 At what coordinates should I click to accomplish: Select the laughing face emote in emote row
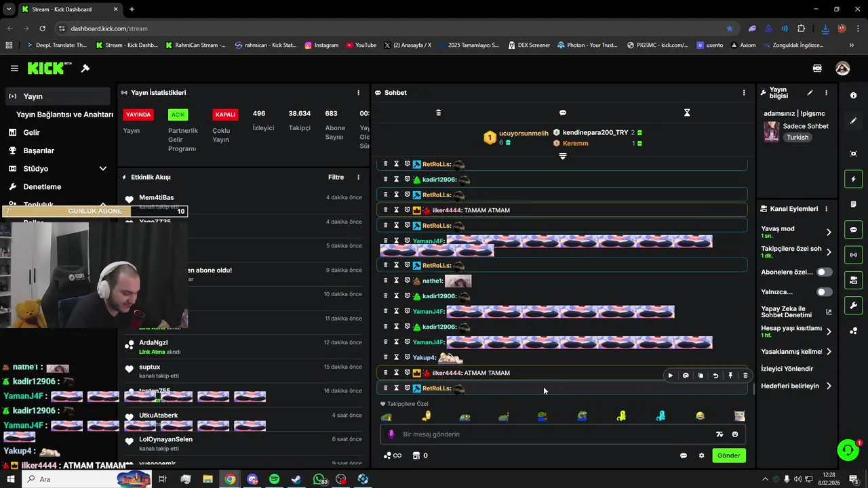click(x=700, y=416)
